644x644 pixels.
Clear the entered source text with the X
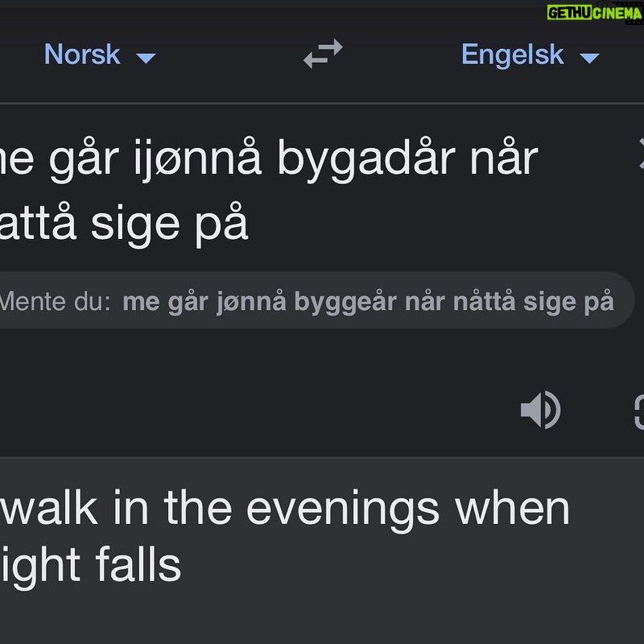pyautogui.click(x=641, y=154)
